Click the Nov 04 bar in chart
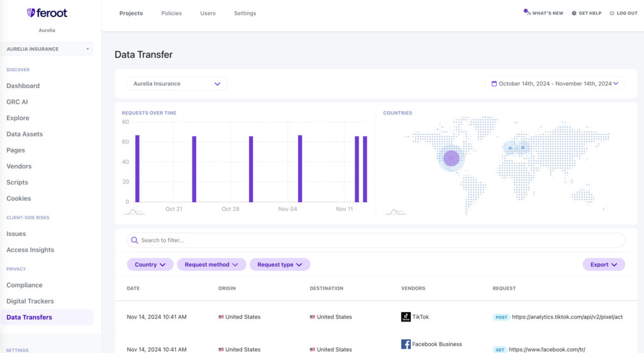This screenshot has width=644, height=353. [x=300, y=169]
